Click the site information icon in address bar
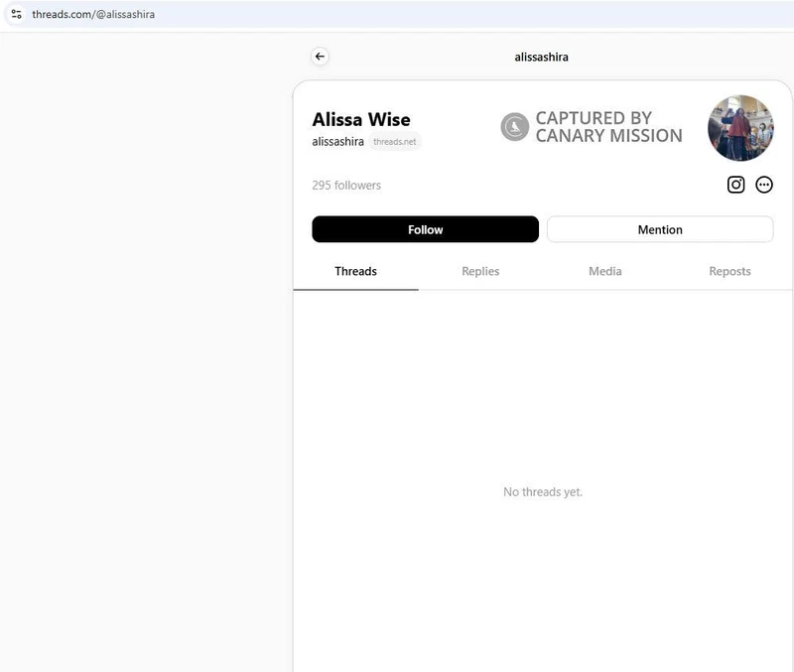This screenshot has height=672, width=794. (16, 15)
